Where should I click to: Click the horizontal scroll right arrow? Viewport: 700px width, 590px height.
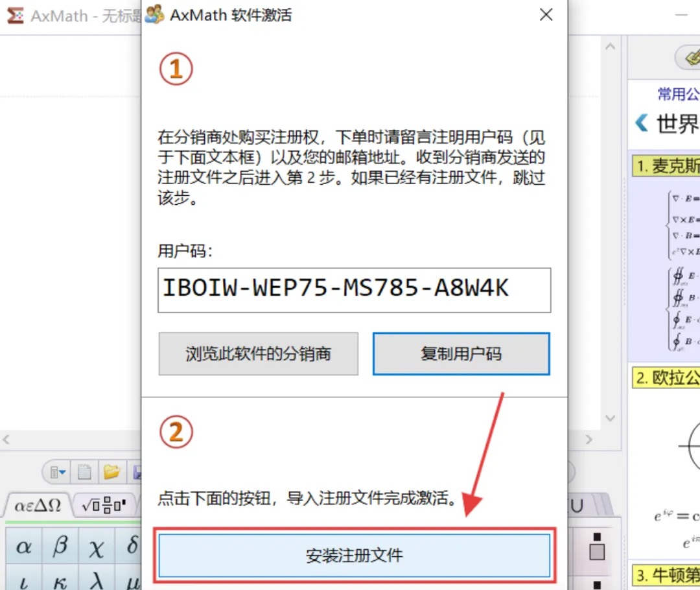[589, 439]
